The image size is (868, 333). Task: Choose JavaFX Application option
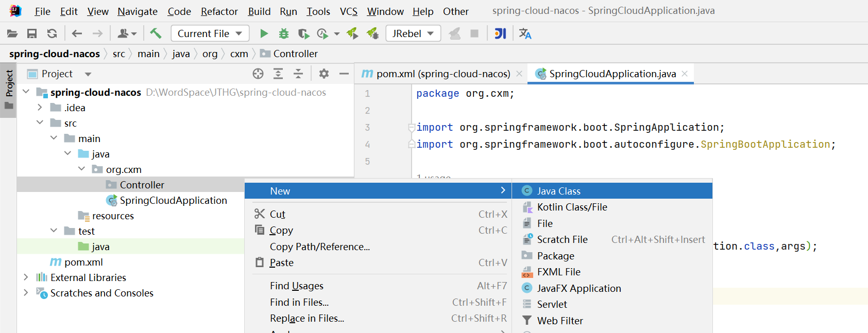point(612,288)
